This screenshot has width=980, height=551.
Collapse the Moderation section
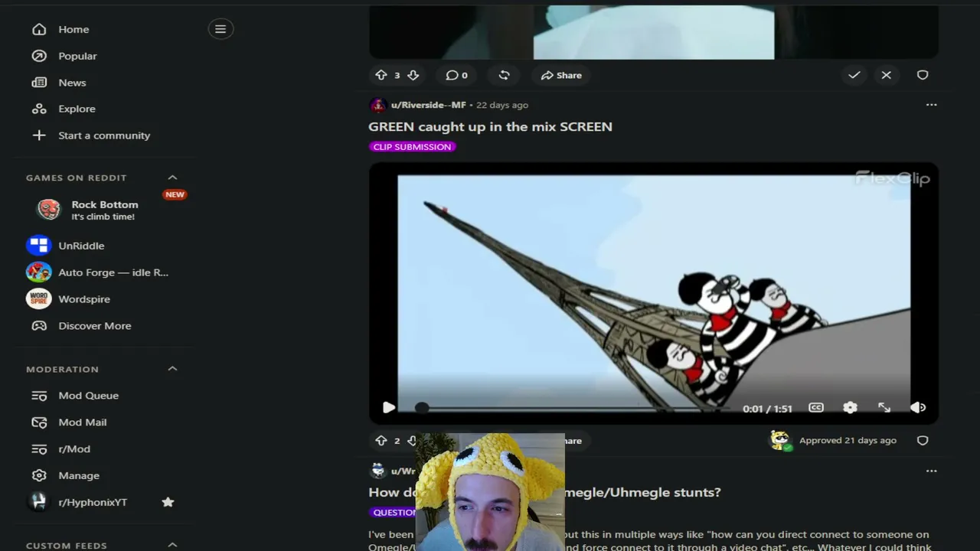click(x=172, y=369)
